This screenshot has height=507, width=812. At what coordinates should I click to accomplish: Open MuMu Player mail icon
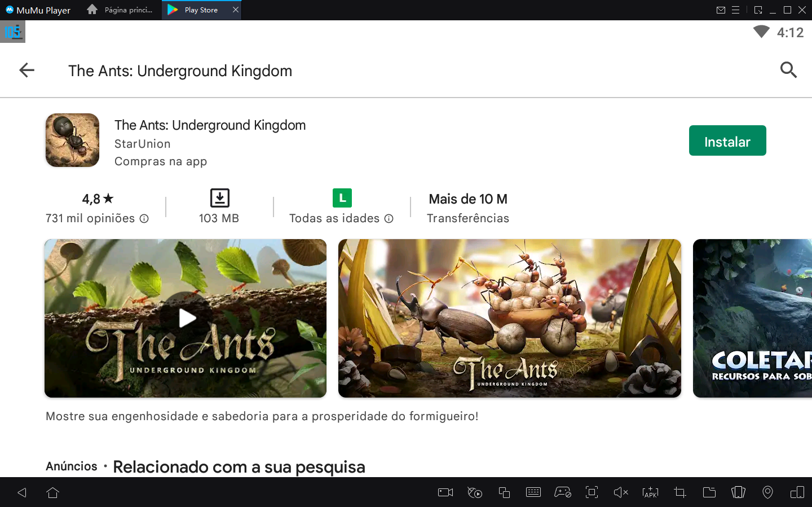(721, 10)
